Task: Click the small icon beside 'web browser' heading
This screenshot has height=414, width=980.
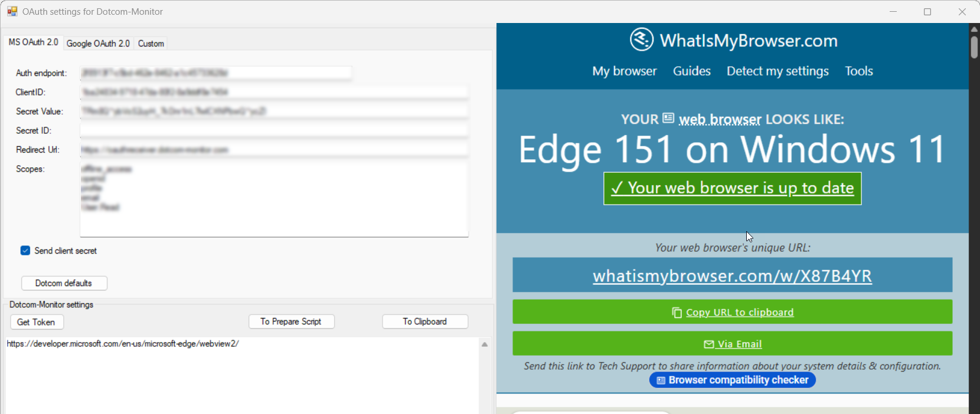Action: click(x=668, y=119)
